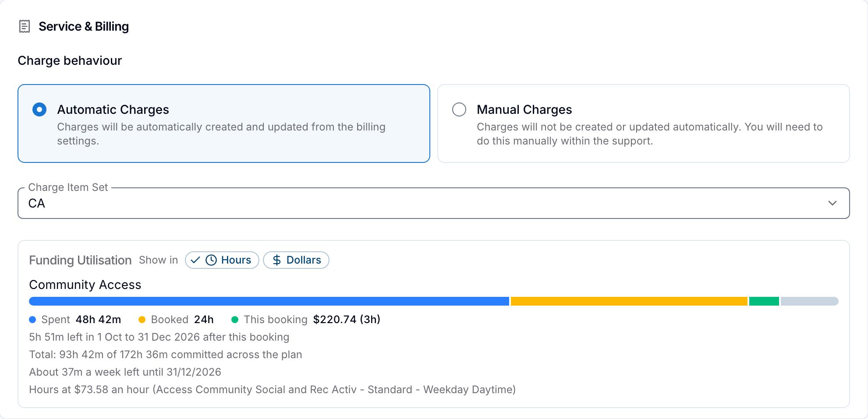Click the 'Show in' label
The image size is (868, 419).
[x=159, y=260]
